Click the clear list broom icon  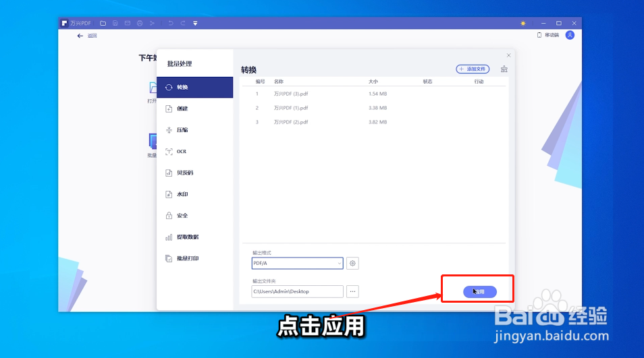pos(504,69)
